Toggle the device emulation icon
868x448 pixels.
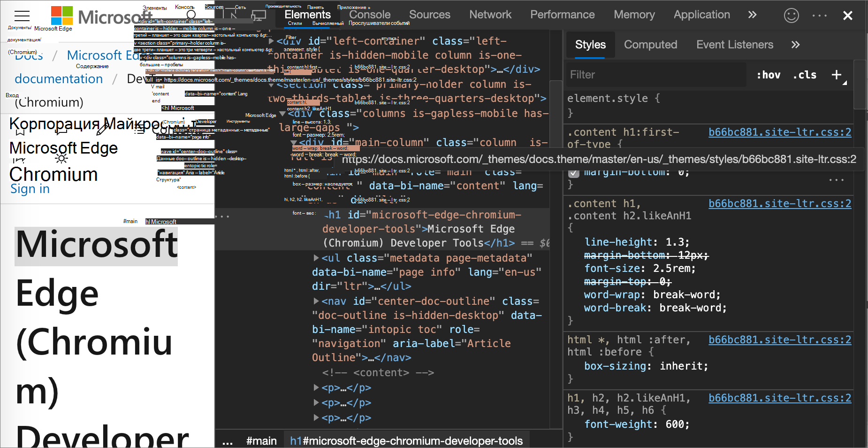tap(259, 15)
